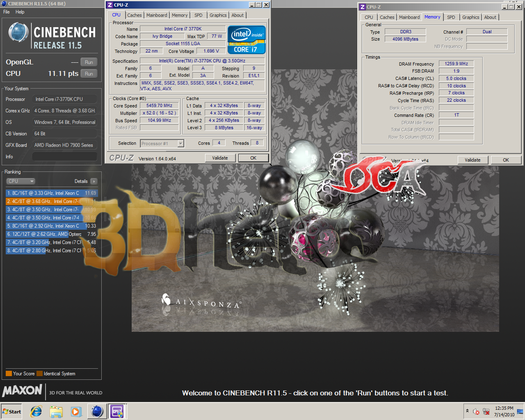Launch Internet Explorer from the taskbar
Viewport: 525px width, 420px height.
click(x=36, y=411)
